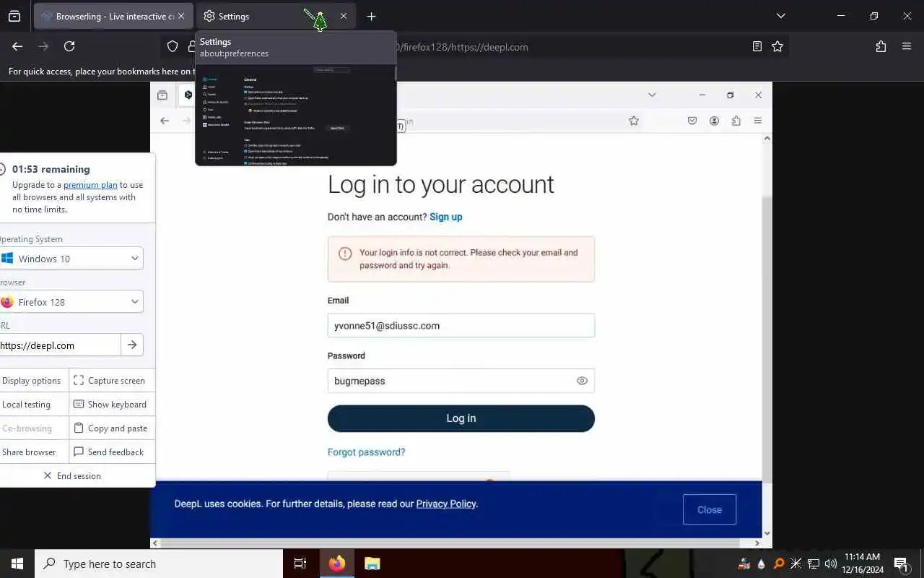This screenshot has height=578, width=924.
Task: Open Firefox View in remote browser
Action: (162, 95)
